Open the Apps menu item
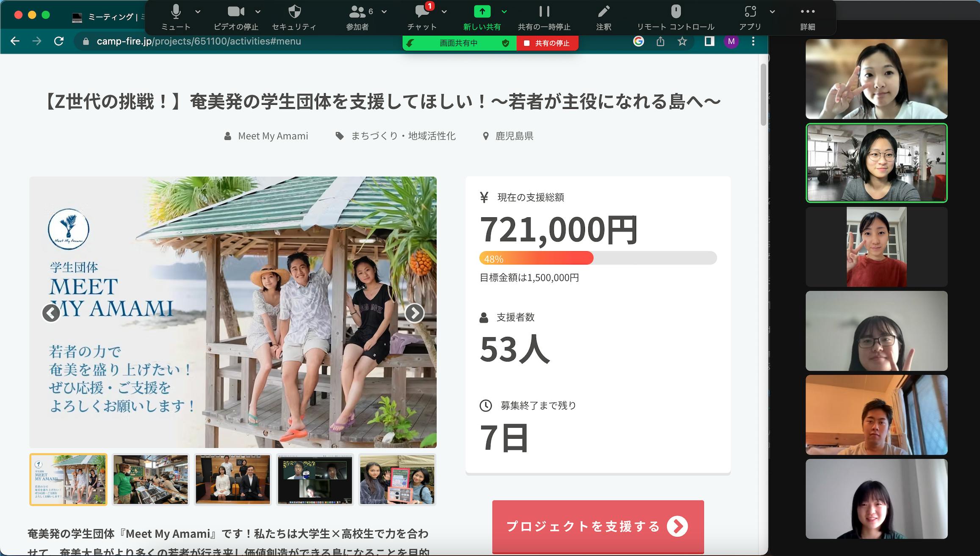Screen dimensions: 980x556 (750, 12)
